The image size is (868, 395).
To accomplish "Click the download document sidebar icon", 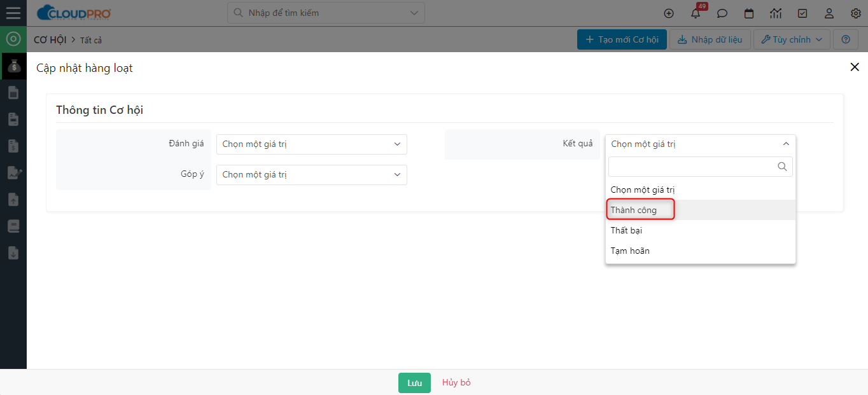I will pos(13,253).
